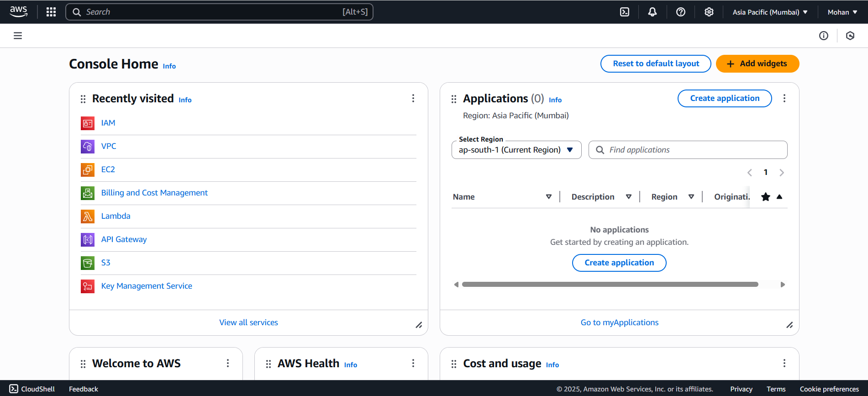The image size is (868, 396).
Task: Click Reset to default layout button
Action: point(656,63)
